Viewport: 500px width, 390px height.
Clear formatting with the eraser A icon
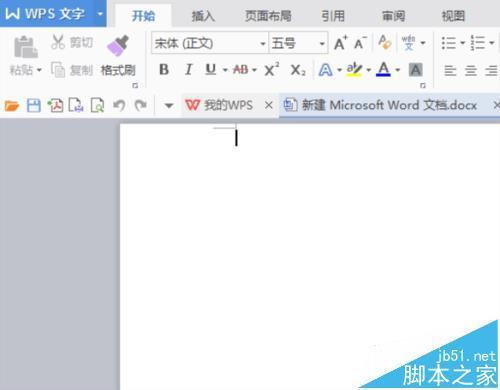[x=385, y=43]
